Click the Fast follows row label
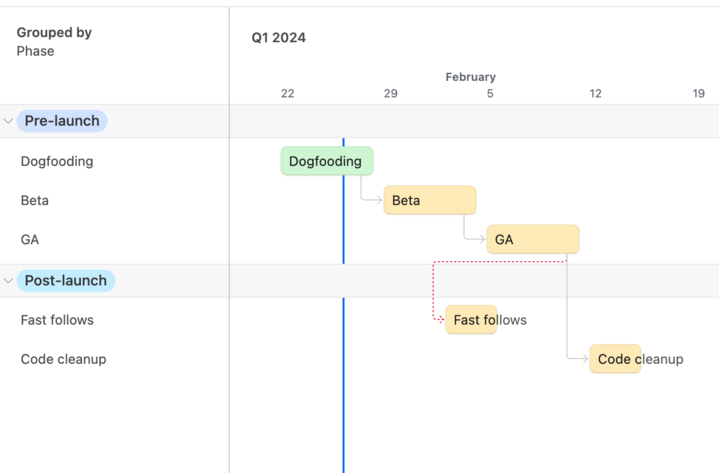719x473 pixels. pyautogui.click(x=57, y=320)
